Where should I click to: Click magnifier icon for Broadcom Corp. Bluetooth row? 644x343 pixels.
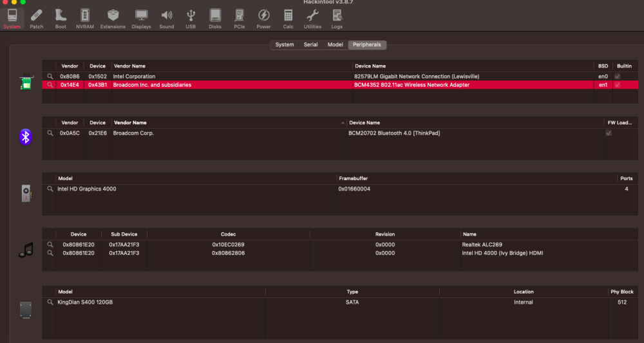click(50, 133)
